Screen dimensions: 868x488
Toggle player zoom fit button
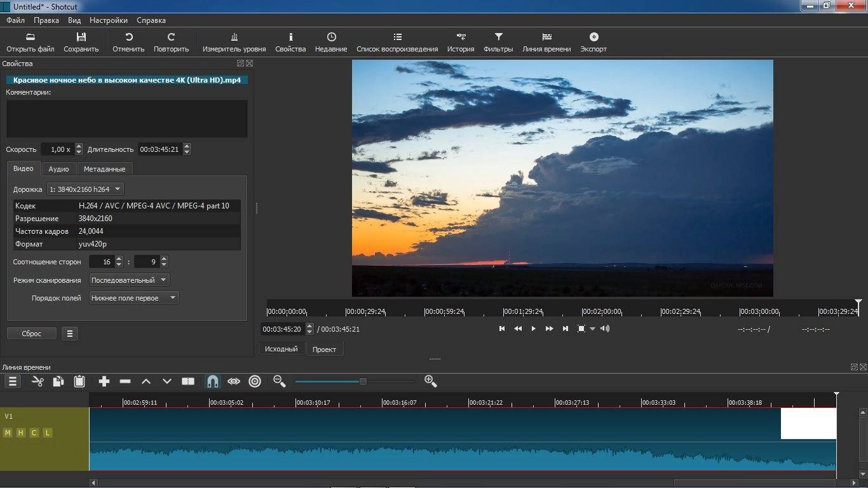581,329
